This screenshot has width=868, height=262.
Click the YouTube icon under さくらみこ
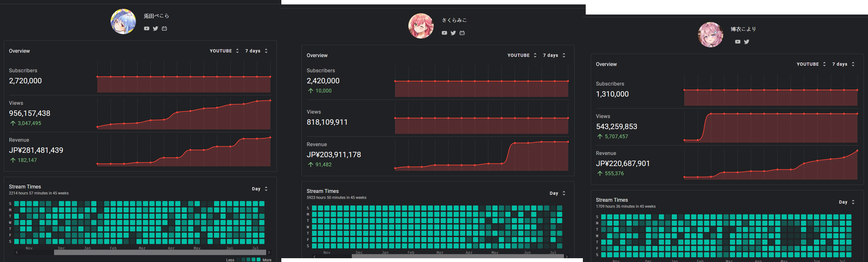tap(444, 33)
